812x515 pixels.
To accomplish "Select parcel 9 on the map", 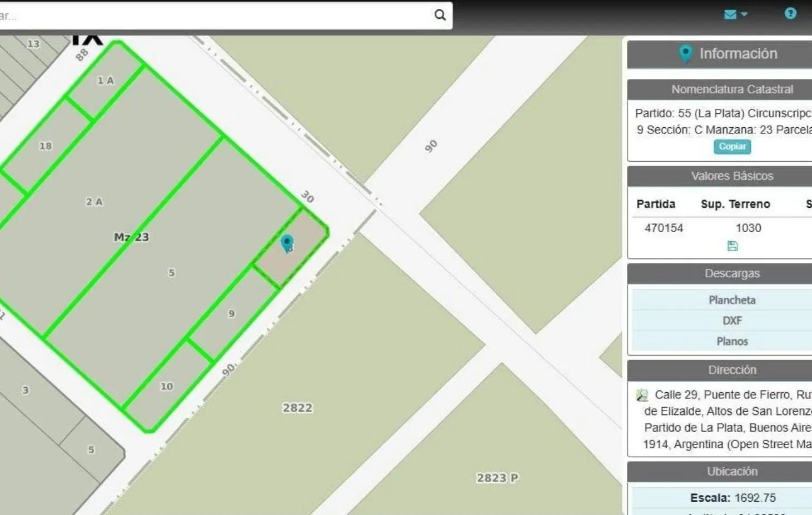I will coord(232,314).
